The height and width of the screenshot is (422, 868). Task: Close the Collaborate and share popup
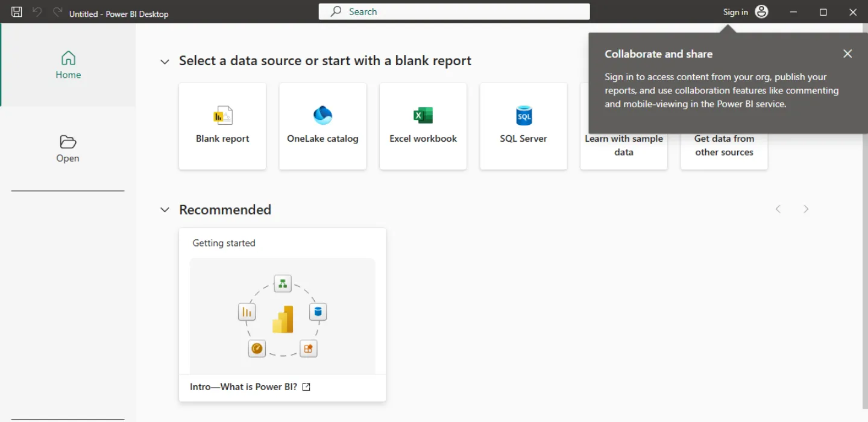click(x=848, y=54)
